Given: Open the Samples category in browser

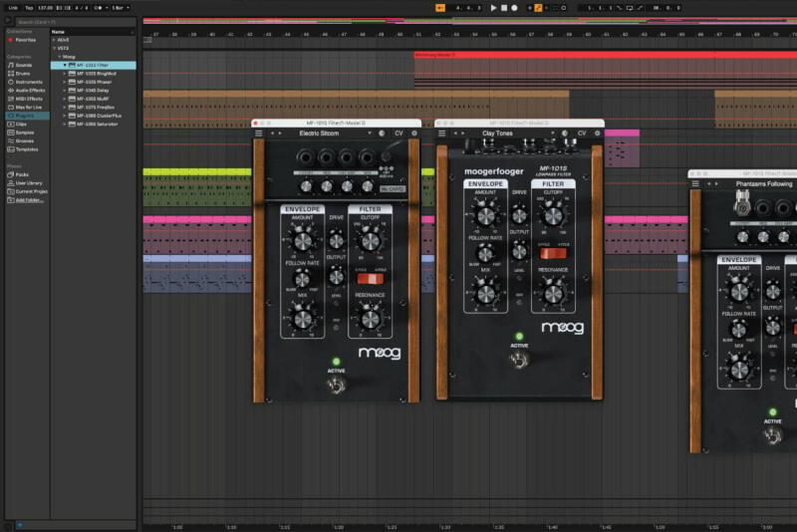Looking at the screenshot, I should 21,133.
